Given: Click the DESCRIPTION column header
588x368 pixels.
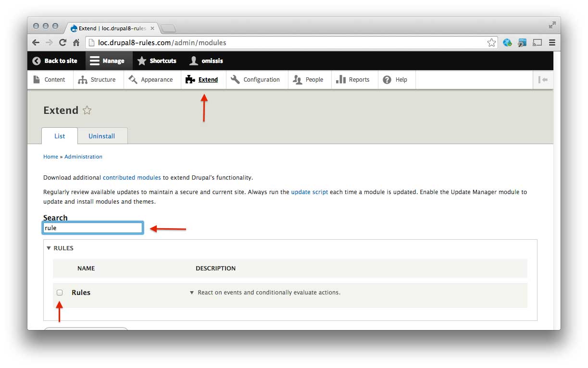Looking at the screenshot, I should [215, 269].
